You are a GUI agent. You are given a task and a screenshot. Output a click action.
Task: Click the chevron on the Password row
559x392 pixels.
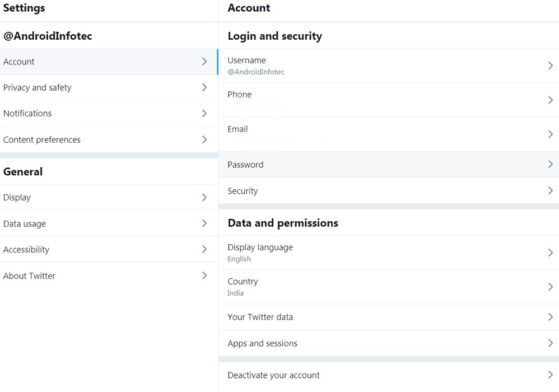(551, 164)
